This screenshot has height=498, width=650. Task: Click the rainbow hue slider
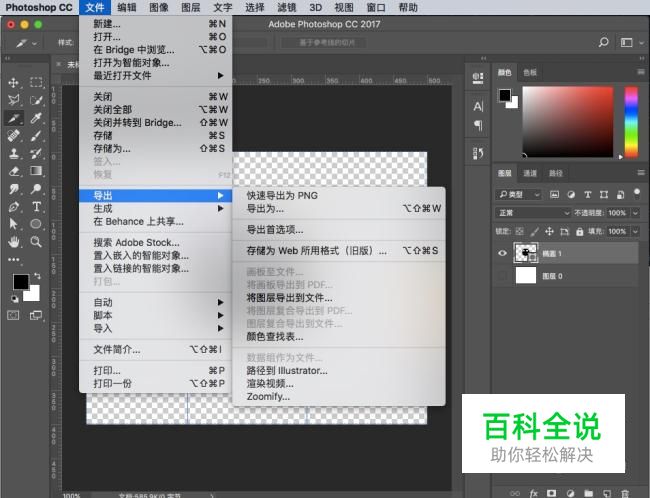click(x=631, y=121)
